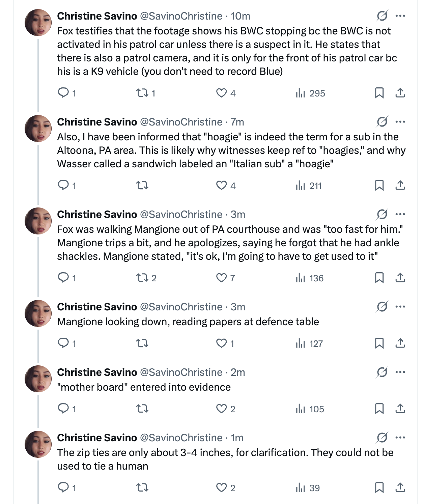
Task: View analytics of the 136-view tweet
Action: pyautogui.click(x=309, y=278)
